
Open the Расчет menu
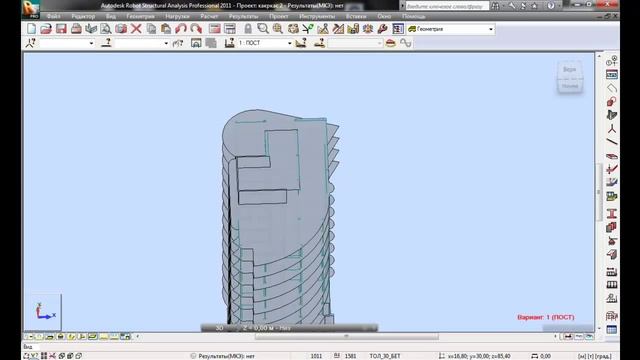pyautogui.click(x=209, y=16)
